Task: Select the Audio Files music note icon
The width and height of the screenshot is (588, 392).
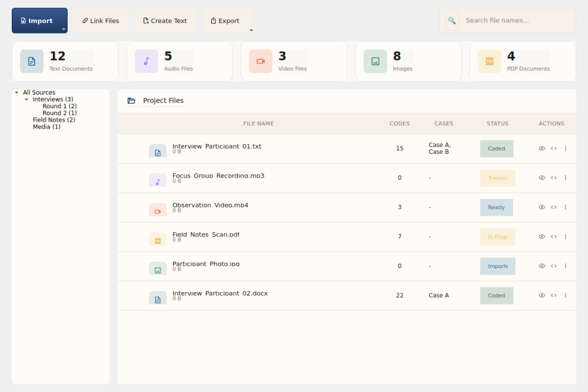Action: (146, 61)
